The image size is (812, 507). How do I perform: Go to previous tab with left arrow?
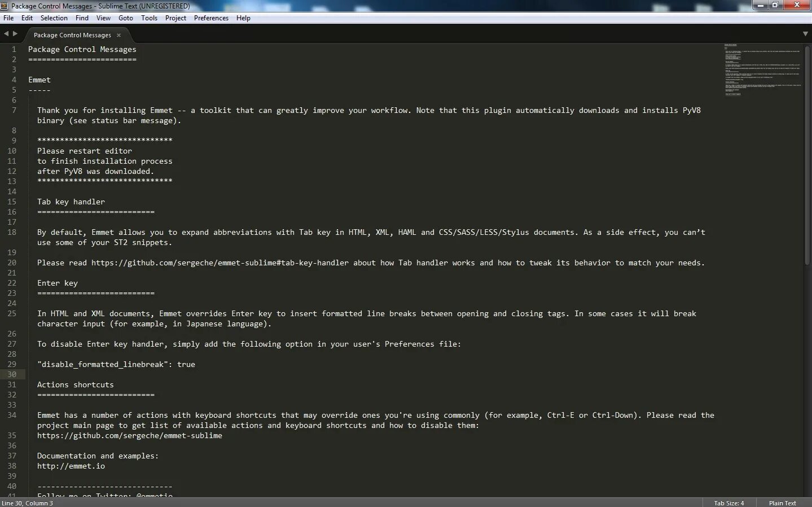6,34
